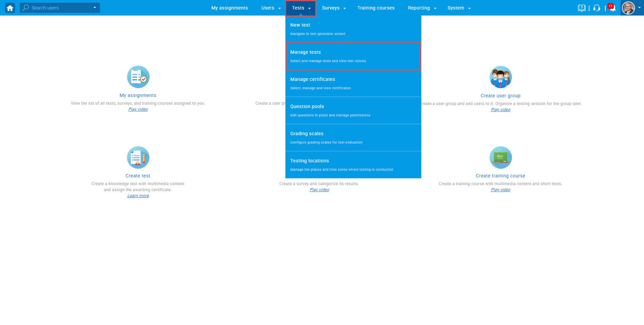The height and width of the screenshot is (325, 644).
Task: Click the Create user group icon
Action: [x=500, y=77]
